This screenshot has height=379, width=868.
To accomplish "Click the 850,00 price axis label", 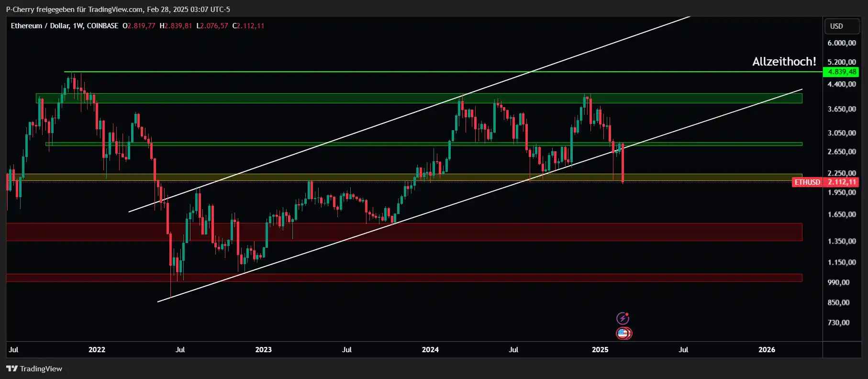I will (x=838, y=302).
